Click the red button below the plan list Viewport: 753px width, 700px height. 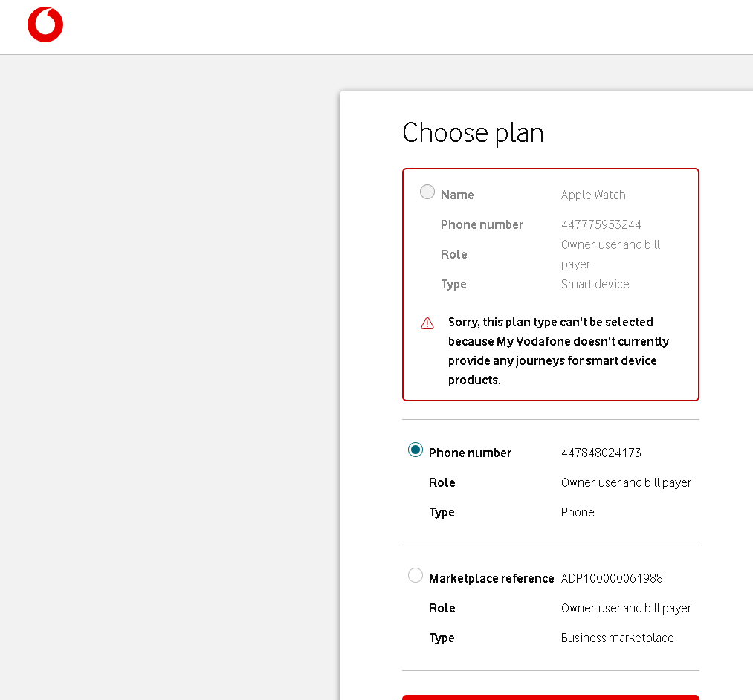point(550,697)
